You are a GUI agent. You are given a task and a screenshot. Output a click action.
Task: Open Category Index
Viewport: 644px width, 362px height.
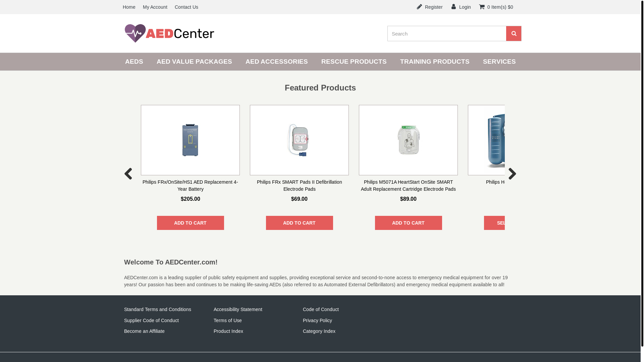[319, 331]
